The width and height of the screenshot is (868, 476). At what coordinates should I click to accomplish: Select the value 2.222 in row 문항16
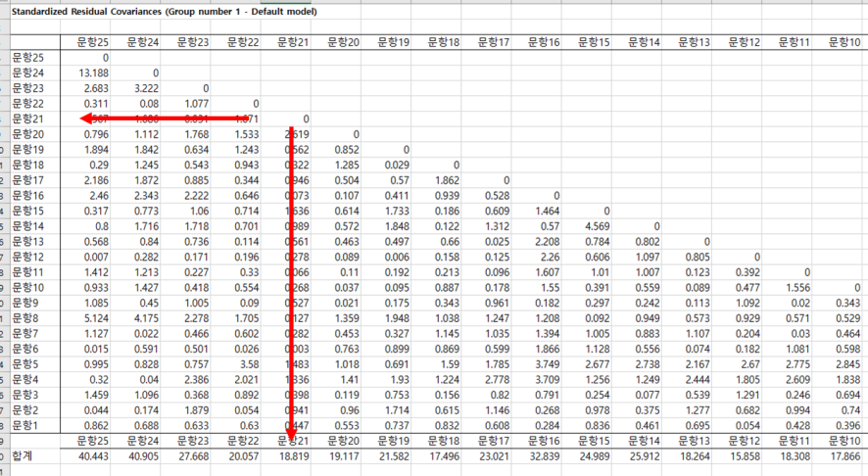click(197, 196)
